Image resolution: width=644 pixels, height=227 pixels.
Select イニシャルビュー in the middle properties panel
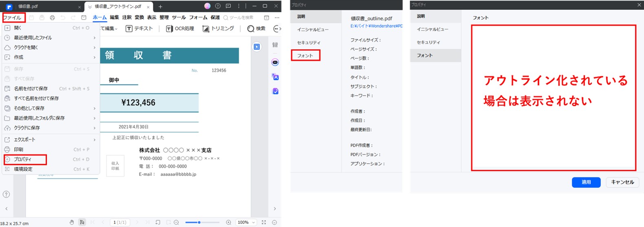[x=313, y=29]
